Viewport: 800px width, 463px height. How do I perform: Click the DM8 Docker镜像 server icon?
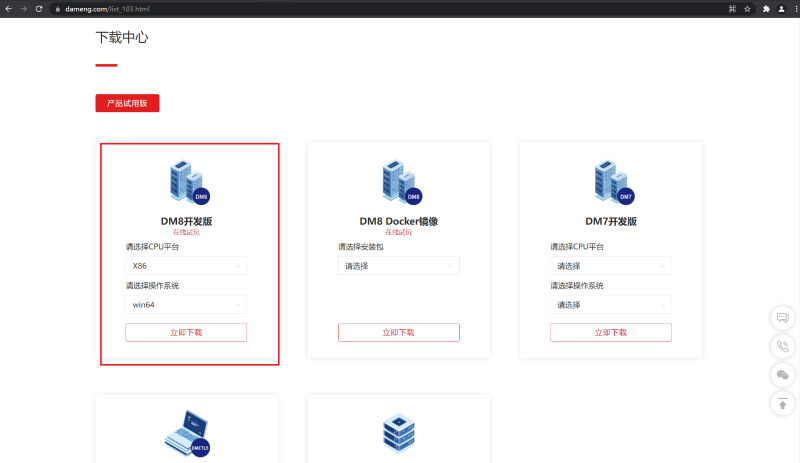click(402, 182)
